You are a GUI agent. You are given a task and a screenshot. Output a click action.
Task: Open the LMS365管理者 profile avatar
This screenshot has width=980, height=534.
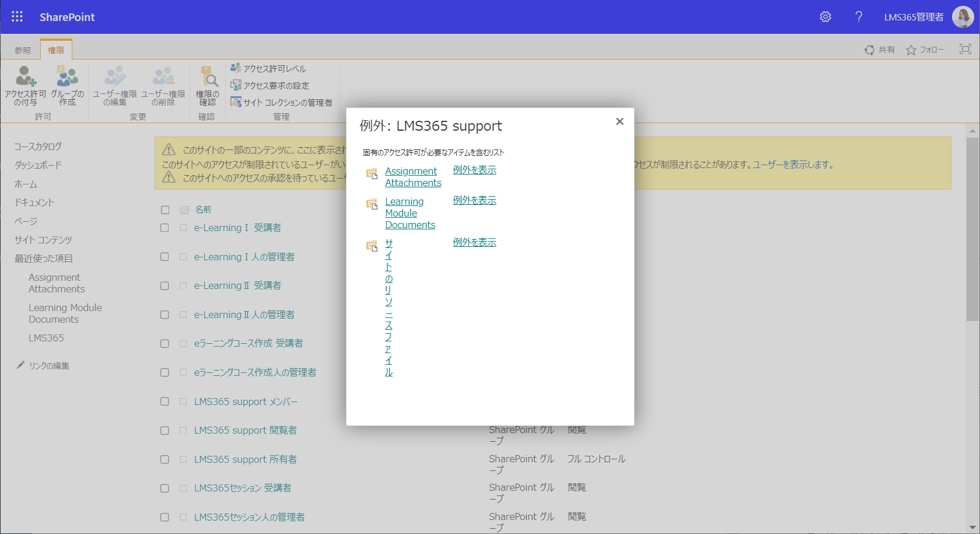click(963, 17)
